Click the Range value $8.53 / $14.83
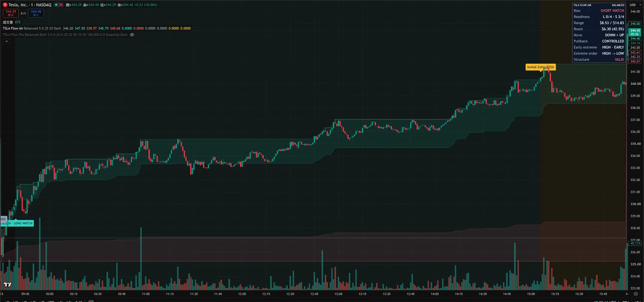The image size is (644, 302). coord(612,23)
